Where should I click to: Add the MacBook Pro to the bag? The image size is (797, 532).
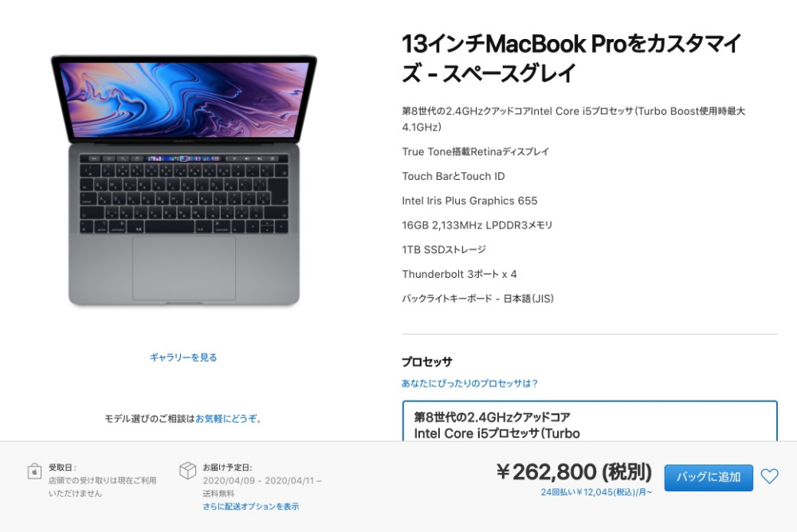click(708, 477)
